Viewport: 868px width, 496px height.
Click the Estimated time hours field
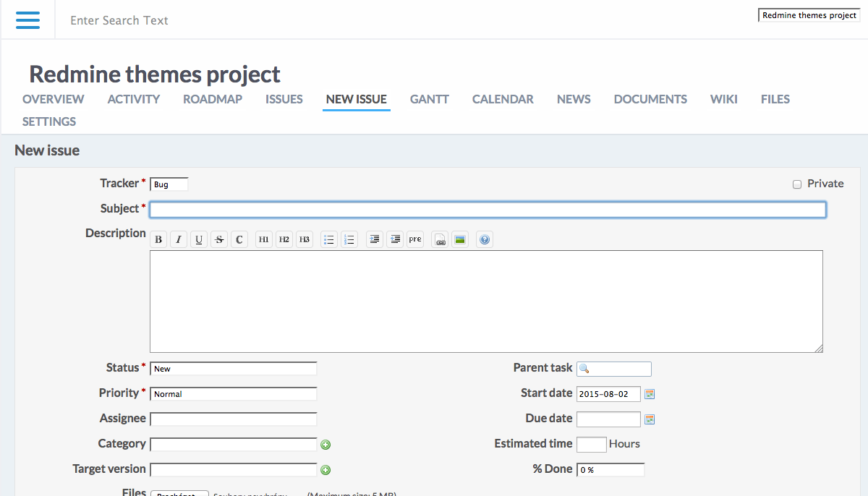tap(592, 445)
